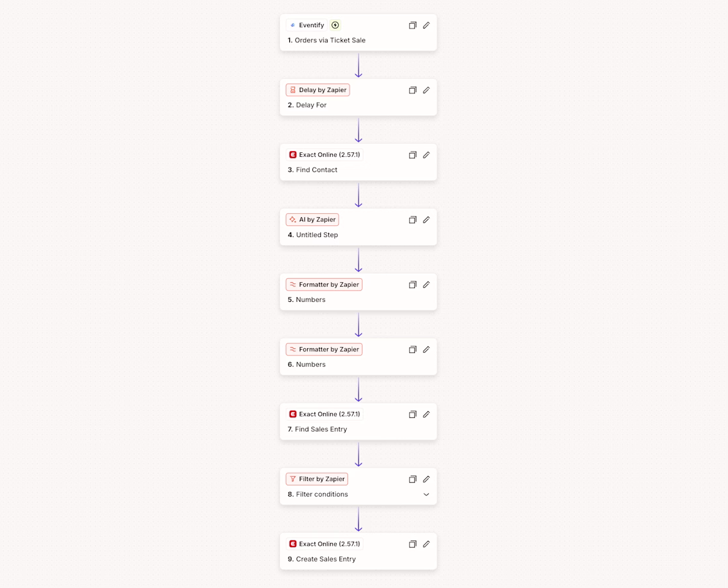Click the edit pencil on Orders via Ticket Sale step

click(426, 25)
